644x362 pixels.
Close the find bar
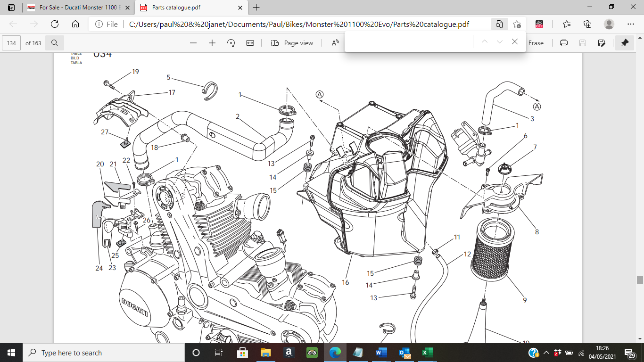515,41
